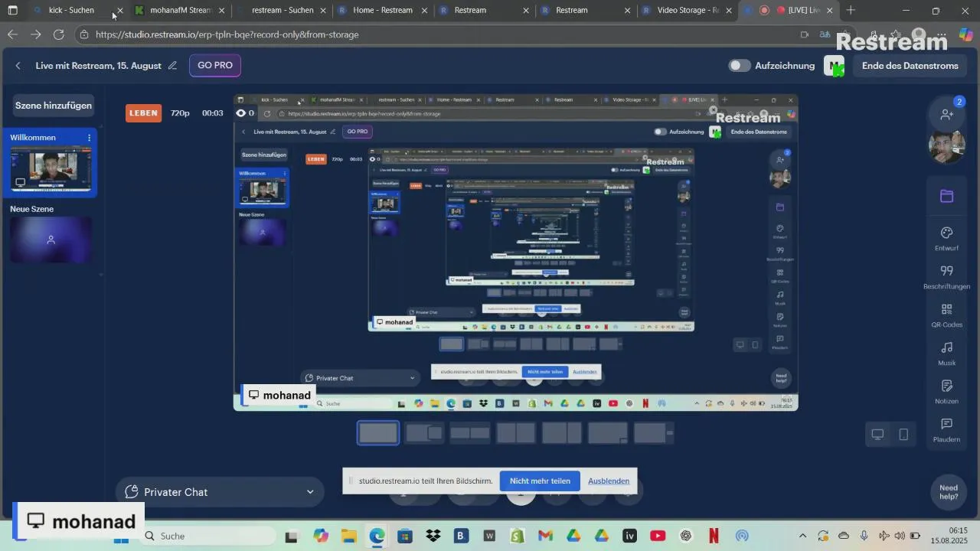Open the invite guests icon with badge 2
The width and height of the screenshot is (980, 551).
pos(947,113)
